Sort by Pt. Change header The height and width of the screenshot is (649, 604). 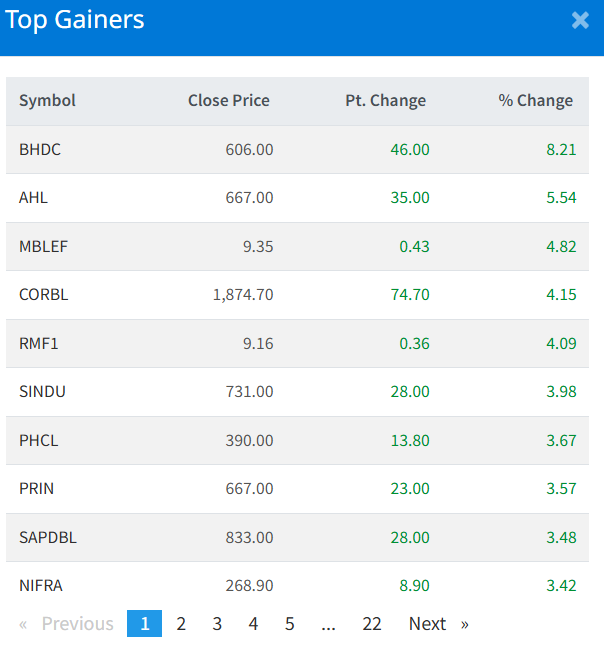[x=385, y=100]
